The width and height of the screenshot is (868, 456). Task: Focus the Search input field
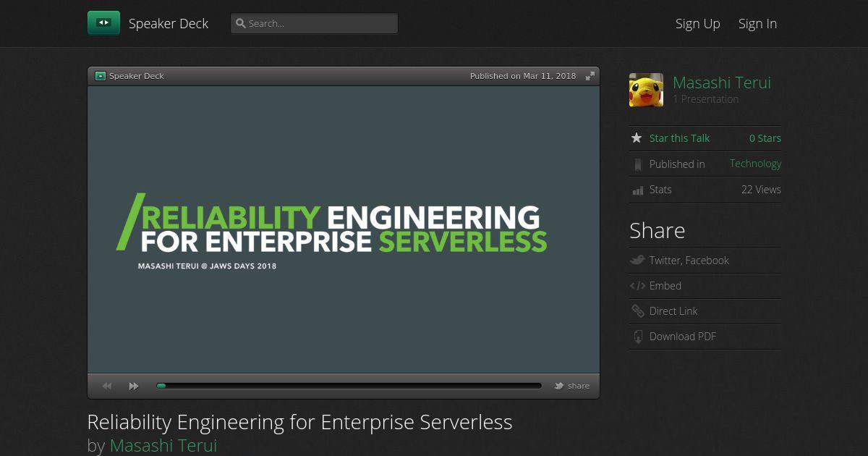314,23
